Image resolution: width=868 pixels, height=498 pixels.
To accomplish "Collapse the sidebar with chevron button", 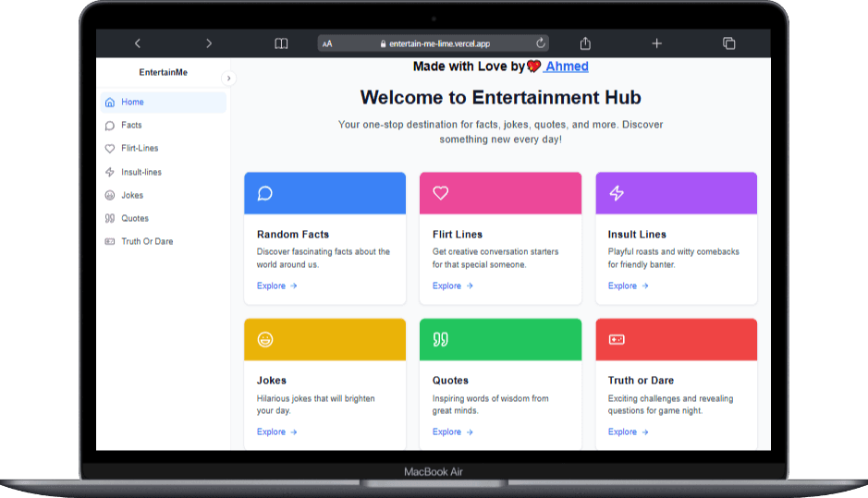I will [228, 78].
